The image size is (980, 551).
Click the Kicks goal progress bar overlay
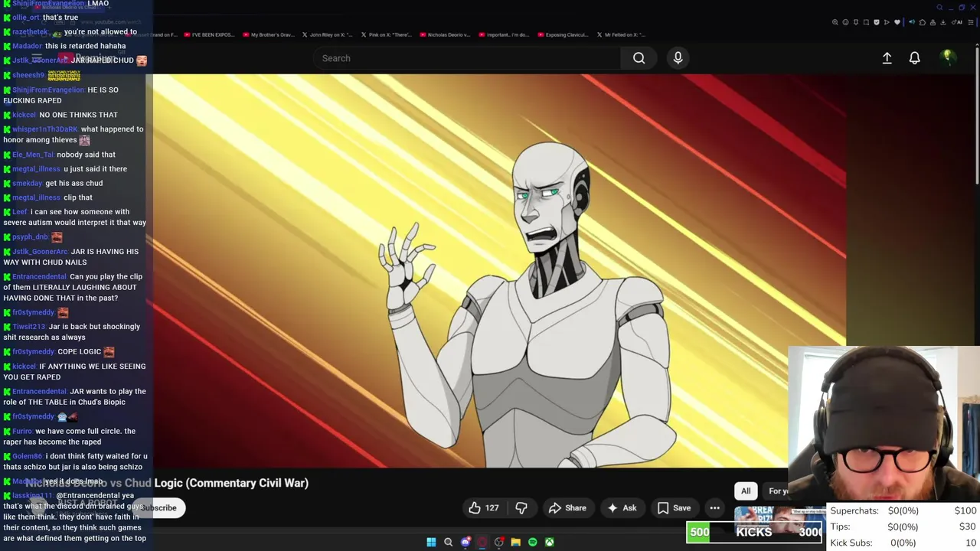(x=756, y=533)
